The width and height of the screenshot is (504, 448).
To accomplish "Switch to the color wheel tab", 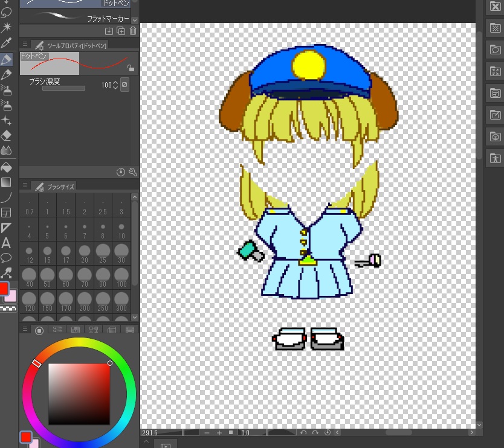I will pos(39,330).
